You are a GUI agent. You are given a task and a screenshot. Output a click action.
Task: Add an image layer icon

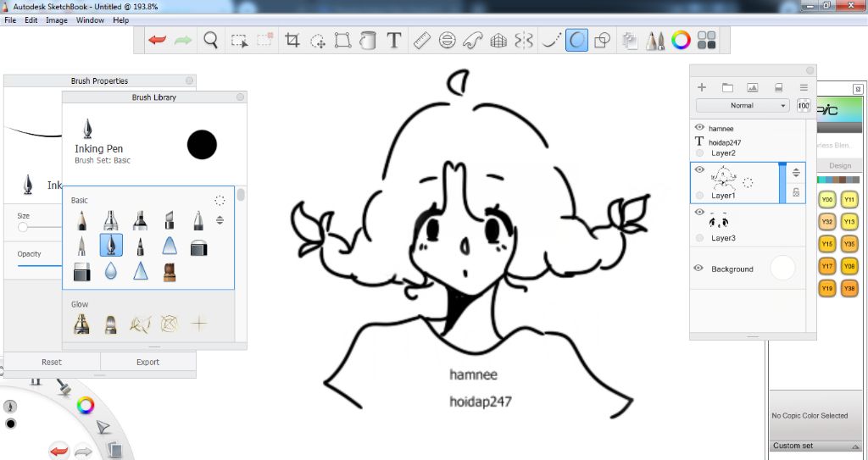[x=753, y=87]
